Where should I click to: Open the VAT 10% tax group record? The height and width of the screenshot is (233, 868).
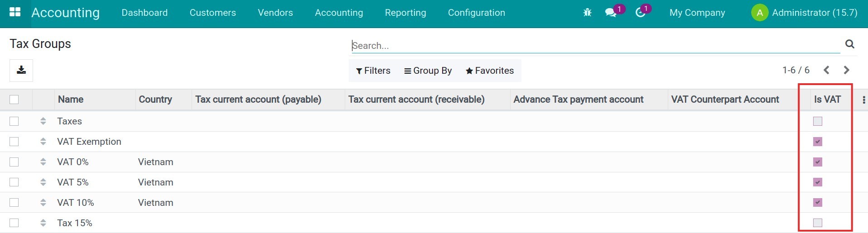[x=76, y=203]
